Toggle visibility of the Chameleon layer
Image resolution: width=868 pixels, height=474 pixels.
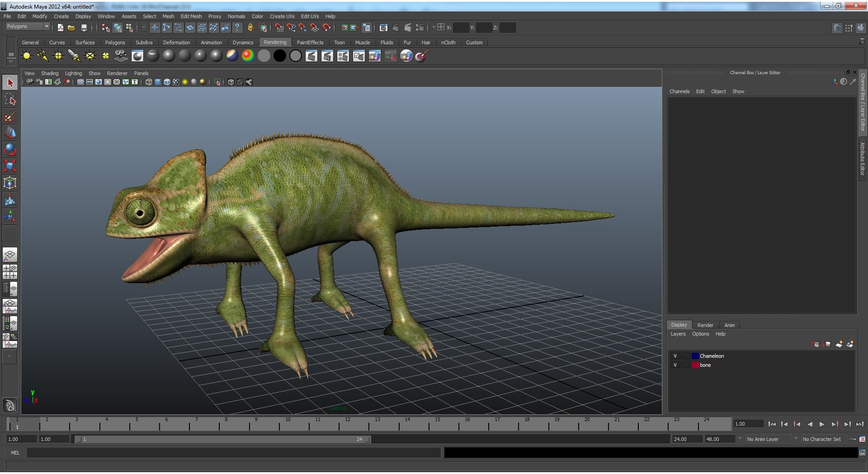675,356
